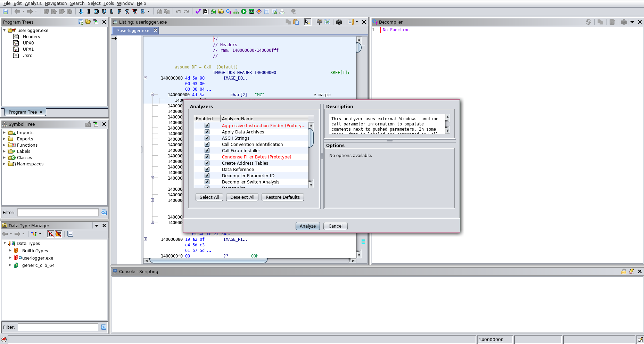
Task: Collapse the IMAGE_DOS_HEADER structure in Listing
Action: tap(145, 78)
